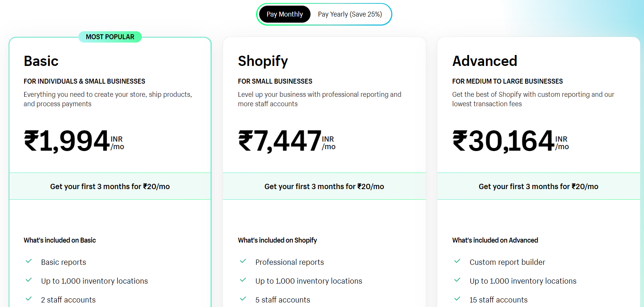Click the checkmark beside Professional reports
Viewport: 644px width, 307px height.
click(x=243, y=261)
